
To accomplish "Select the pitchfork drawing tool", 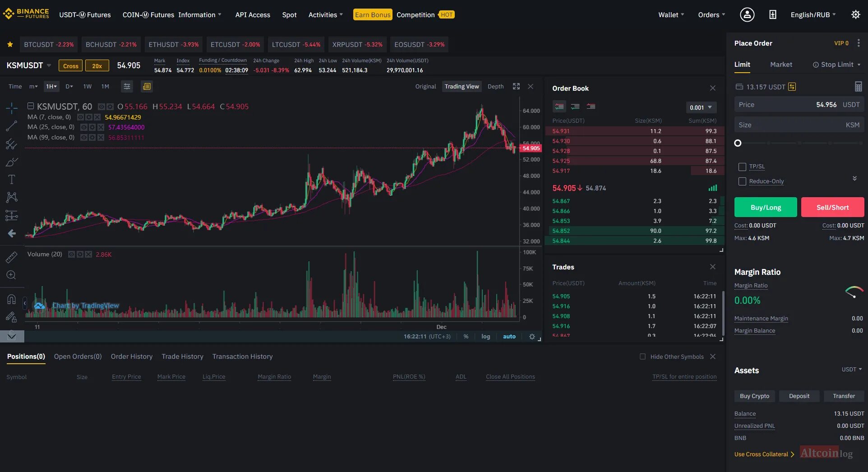I will click(x=12, y=144).
